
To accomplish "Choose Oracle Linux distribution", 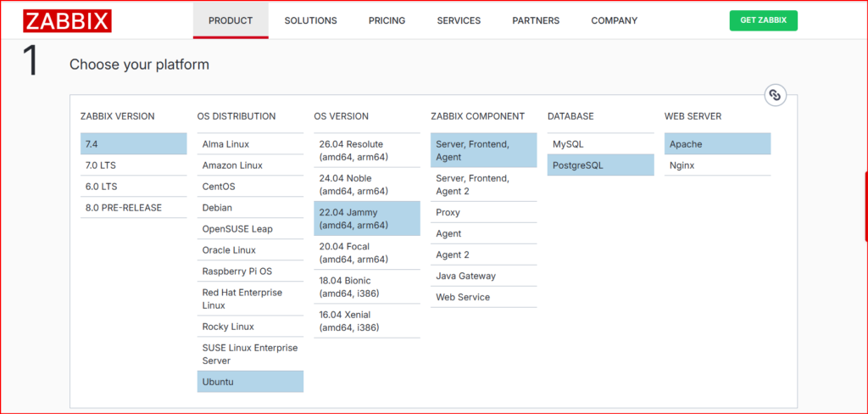I will coord(250,250).
